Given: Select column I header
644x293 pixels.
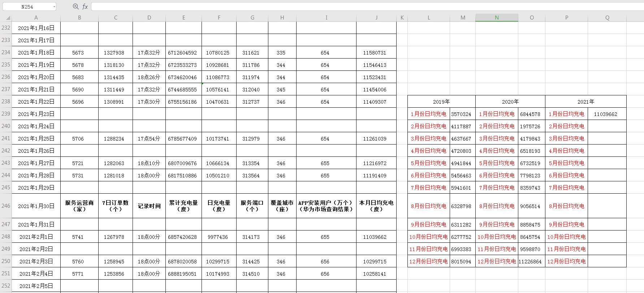Looking at the screenshot, I should pos(326,17).
